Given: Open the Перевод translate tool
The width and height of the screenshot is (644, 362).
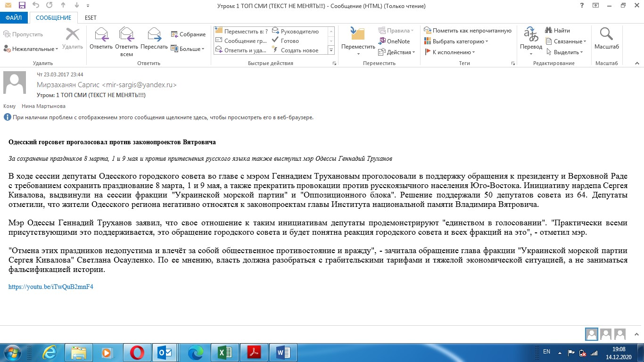Looking at the screenshot, I should click(531, 41).
